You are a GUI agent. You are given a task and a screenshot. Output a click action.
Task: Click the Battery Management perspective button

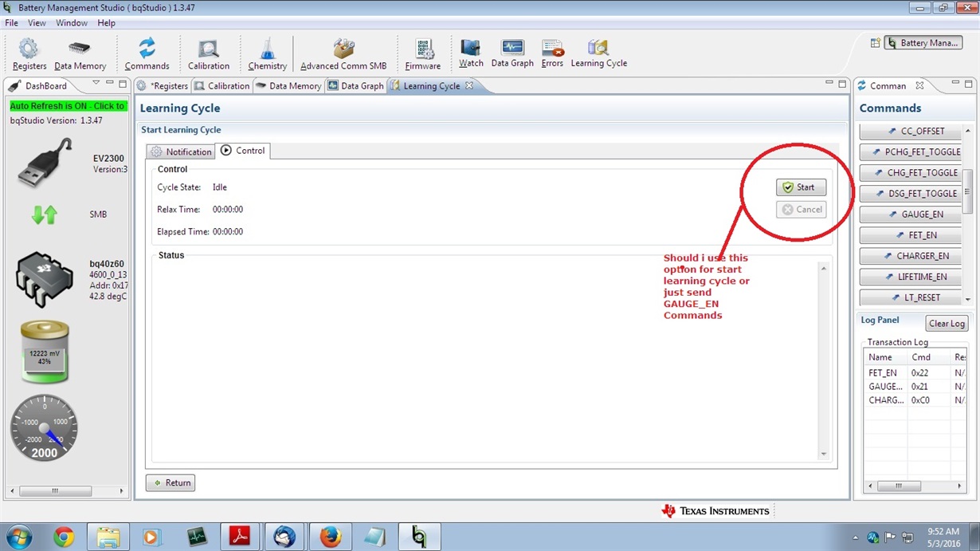924,43
